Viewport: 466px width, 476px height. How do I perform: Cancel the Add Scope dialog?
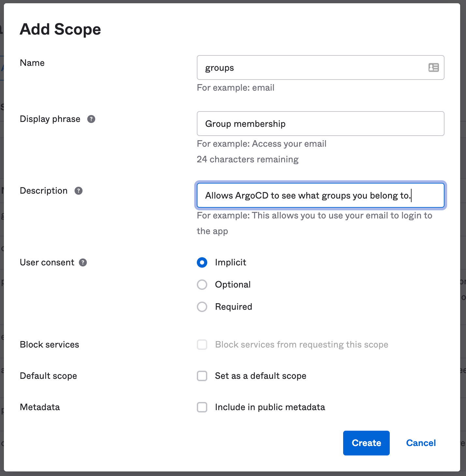(x=421, y=443)
